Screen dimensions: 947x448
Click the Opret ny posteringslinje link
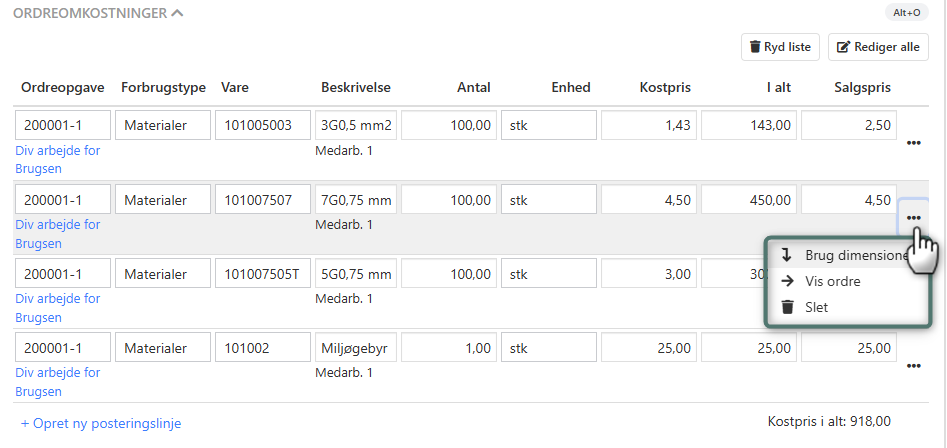(101, 423)
